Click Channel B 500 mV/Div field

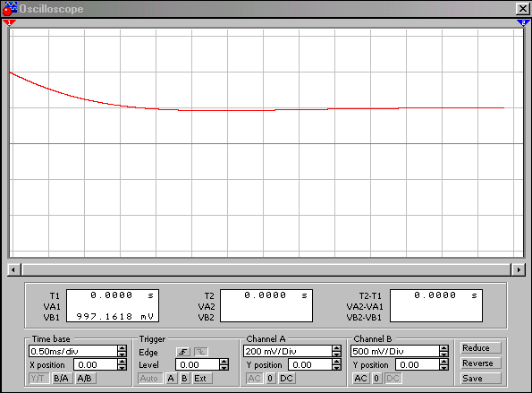point(395,351)
